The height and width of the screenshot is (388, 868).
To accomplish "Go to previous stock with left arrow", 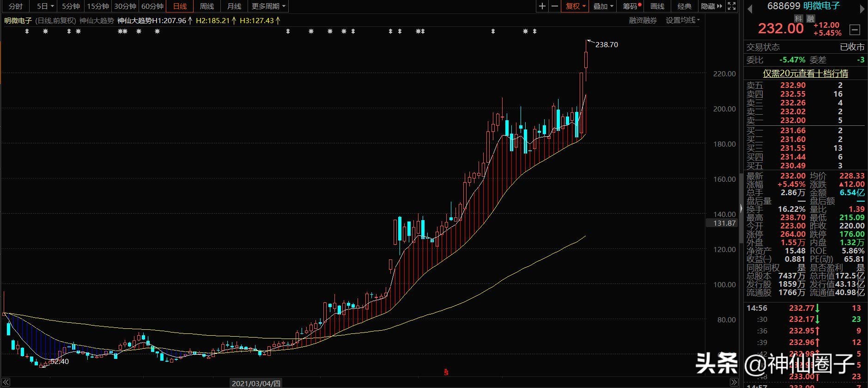I will tap(750, 8).
